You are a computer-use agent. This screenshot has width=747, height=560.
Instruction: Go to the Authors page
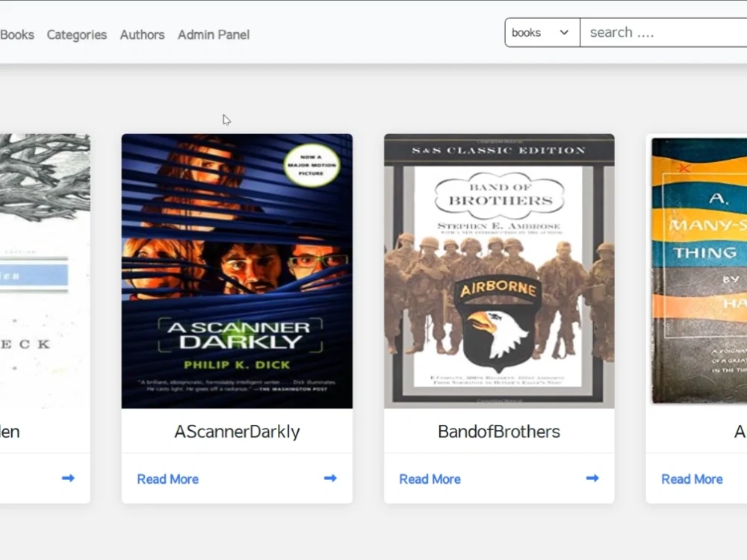click(x=142, y=35)
